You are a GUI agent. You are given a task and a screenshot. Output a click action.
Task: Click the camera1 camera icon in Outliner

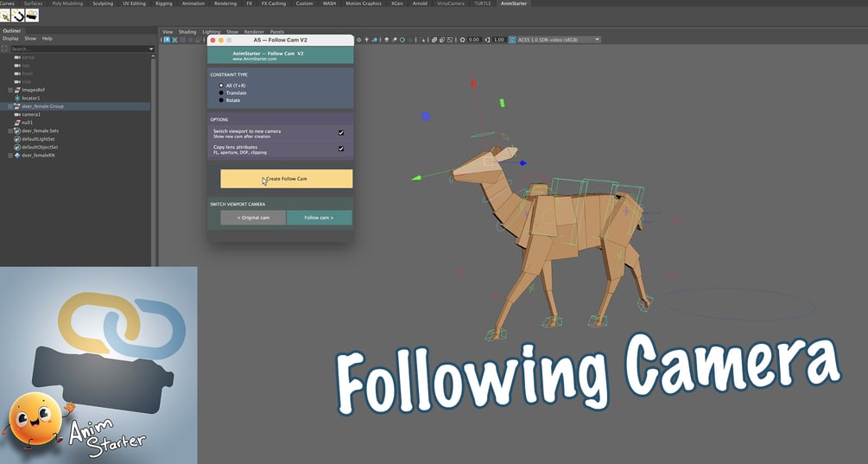click(17, 115)
